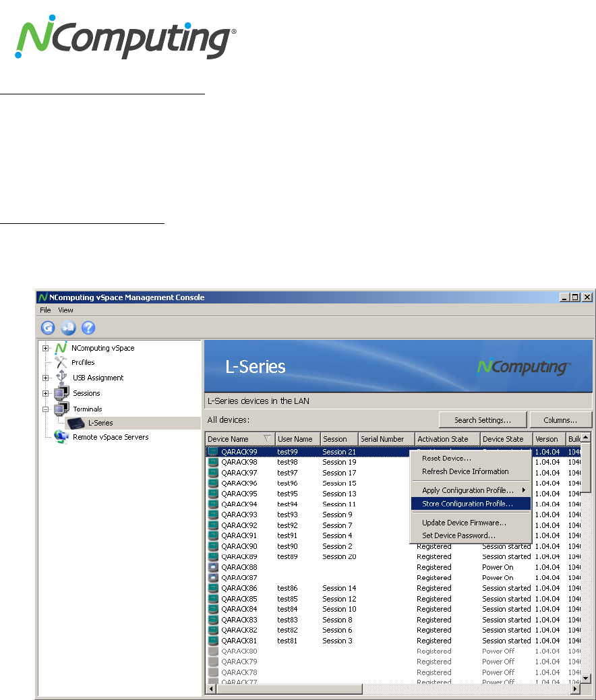Click the device icon beside QARACK89
The image size is (596, 700).
point(214,557)
